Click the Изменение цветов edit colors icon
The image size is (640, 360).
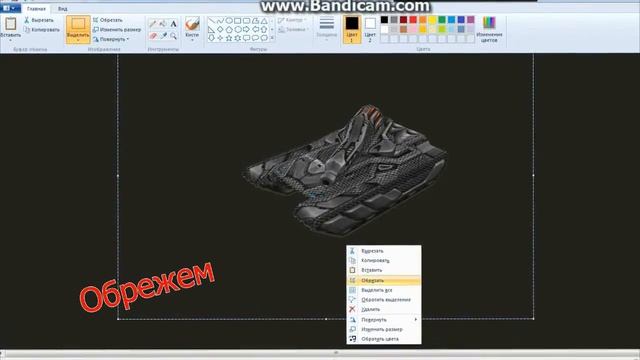pos(489,23)
